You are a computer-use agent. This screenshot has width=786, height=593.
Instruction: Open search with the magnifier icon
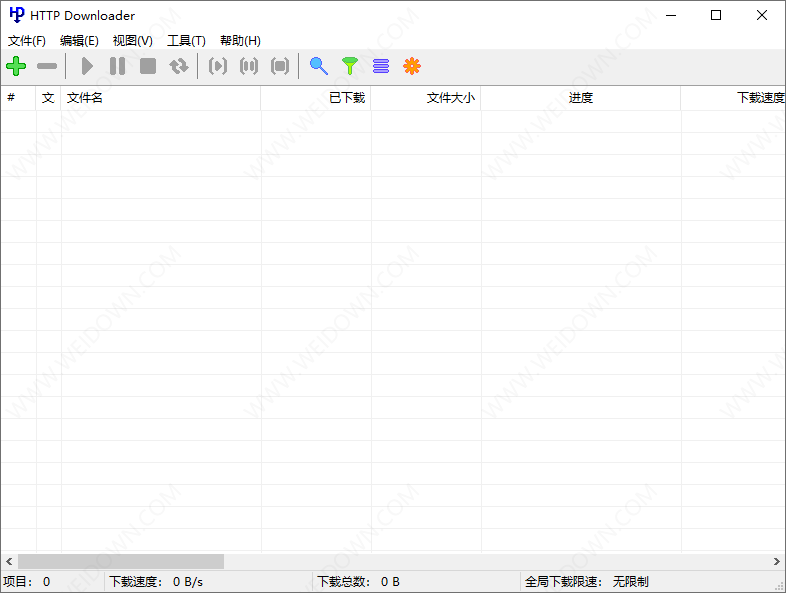tap(319, 66)
